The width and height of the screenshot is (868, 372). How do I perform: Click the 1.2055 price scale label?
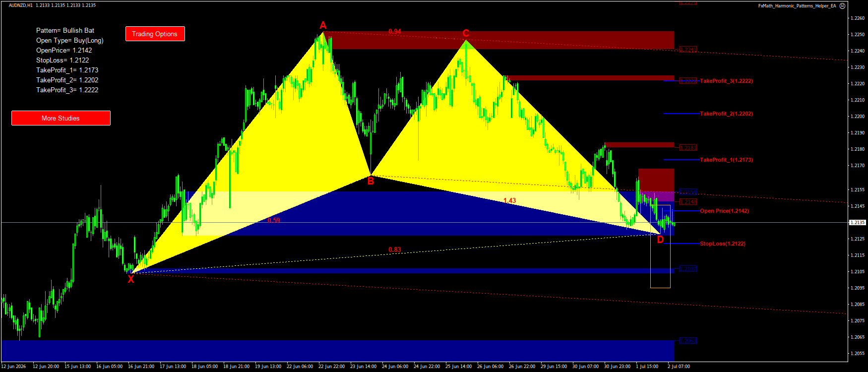point(858,353)
